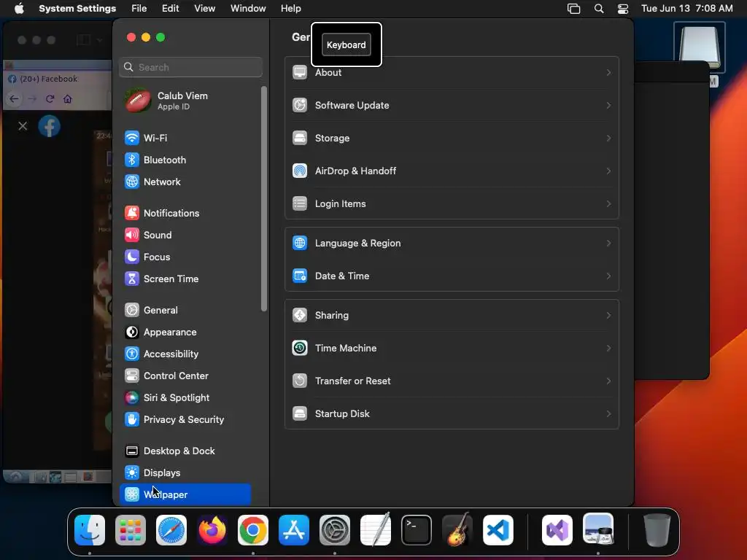The width and height of the screenshot is (747, 560).
Task: Open Displays settings
Action: coord(185,473)
